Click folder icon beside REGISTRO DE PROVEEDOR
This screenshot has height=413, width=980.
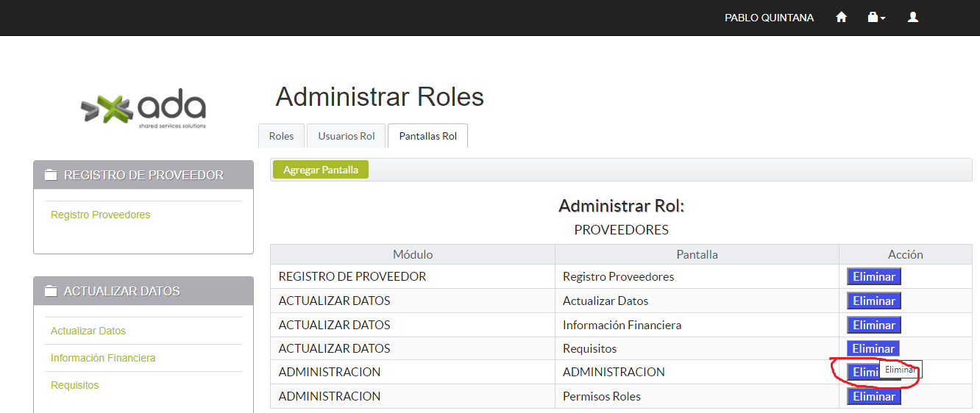pos(50,175)
